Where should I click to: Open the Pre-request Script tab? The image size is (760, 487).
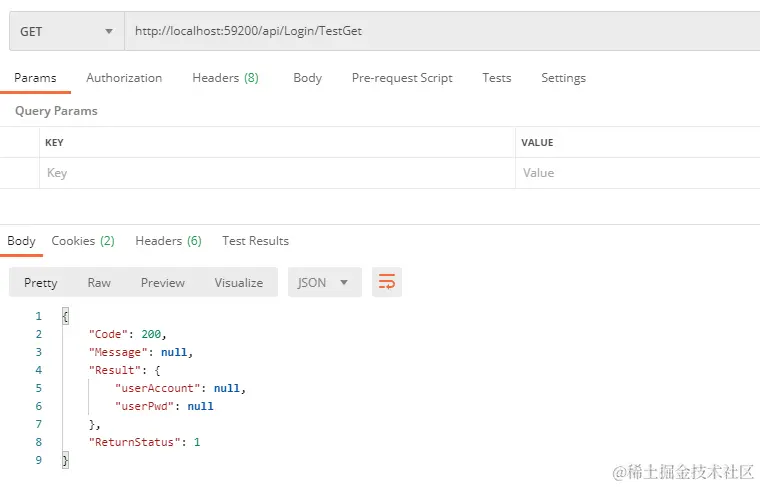coord(402,78)
